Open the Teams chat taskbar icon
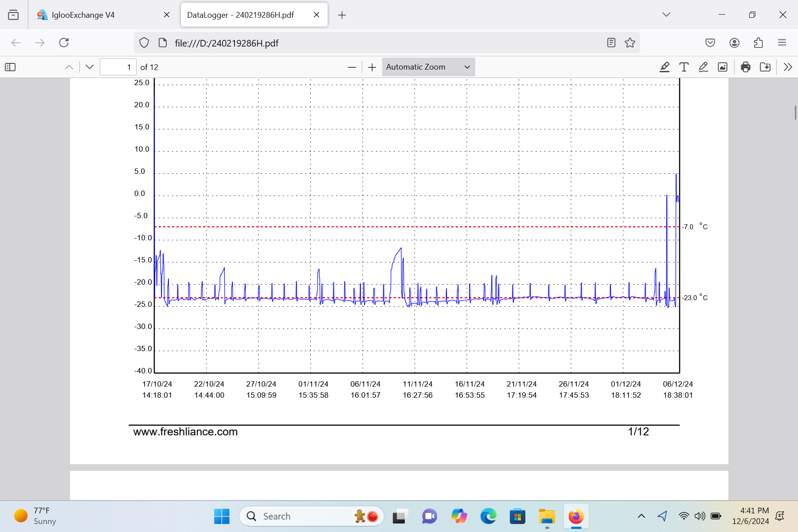The width and height of the screenshot is (798, 532). [429, 516]
